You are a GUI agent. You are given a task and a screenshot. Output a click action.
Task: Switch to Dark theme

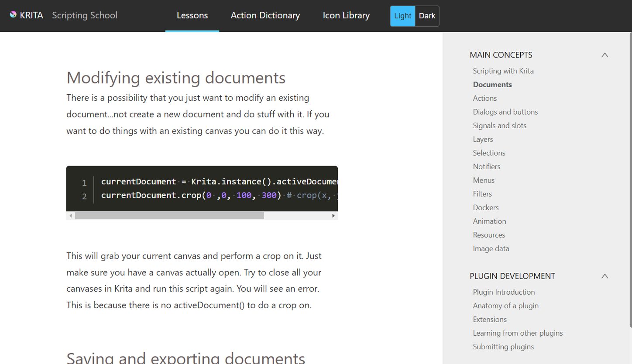pyautogui.click(x=427, y=16)
